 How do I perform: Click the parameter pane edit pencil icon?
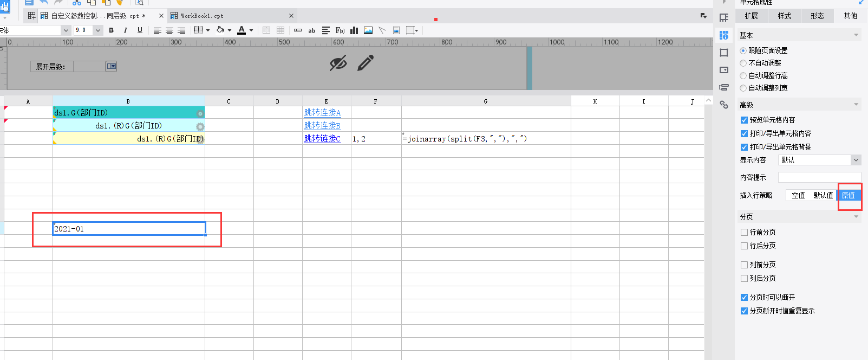pos(366,63)
